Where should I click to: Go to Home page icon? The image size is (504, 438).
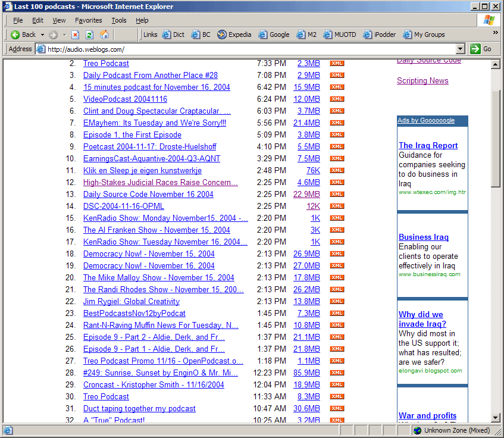tap(105, 35)
